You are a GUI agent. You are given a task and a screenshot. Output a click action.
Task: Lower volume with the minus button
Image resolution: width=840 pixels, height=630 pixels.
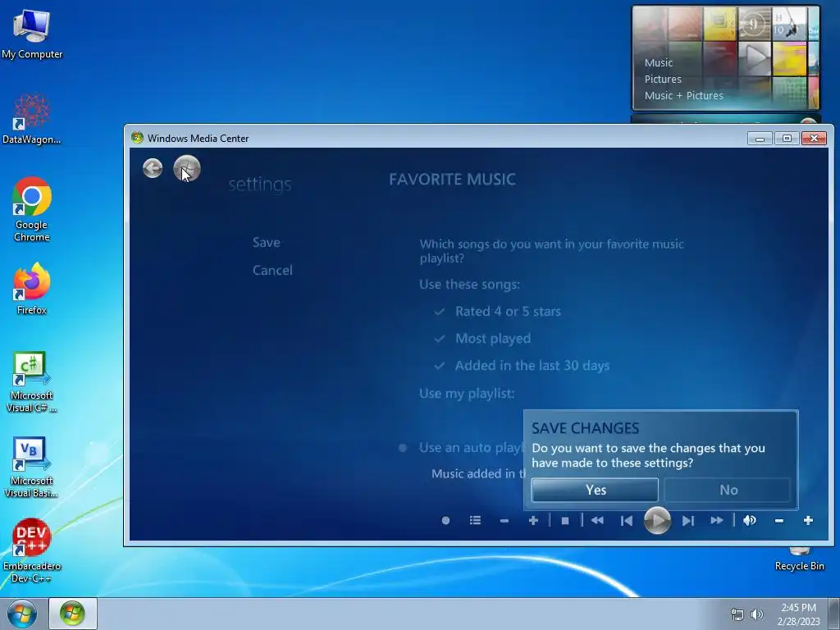(x=779, y=520)
